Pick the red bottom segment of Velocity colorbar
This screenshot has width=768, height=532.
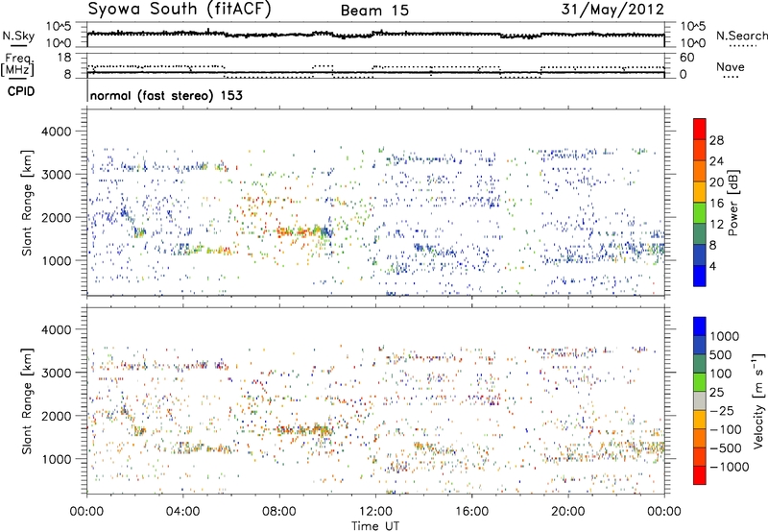click(x=700, y=475)
